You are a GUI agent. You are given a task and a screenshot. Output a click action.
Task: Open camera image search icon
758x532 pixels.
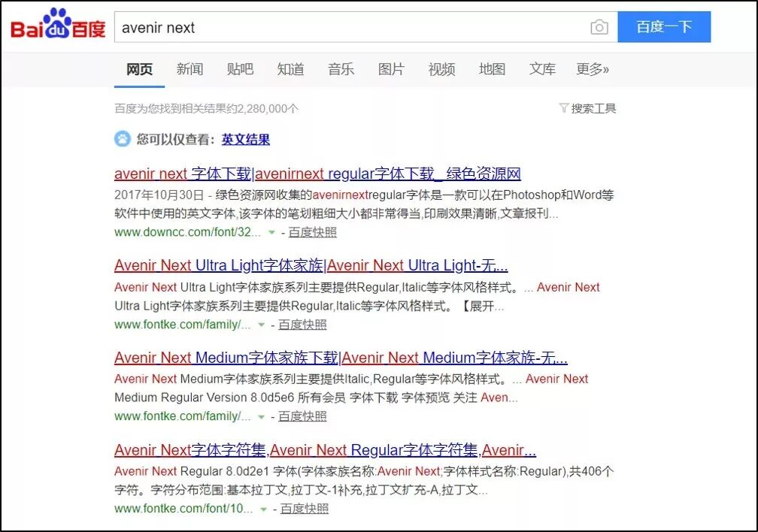pos(599,27)
